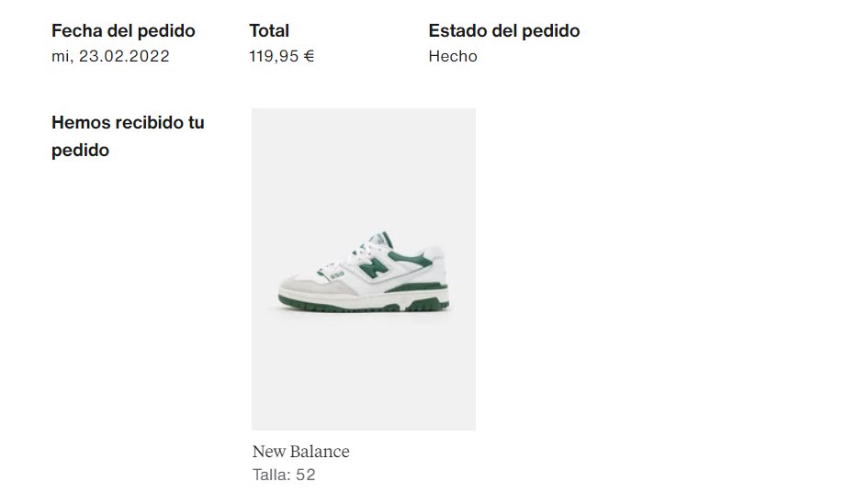
Task: Click the green N logo on sneaker
Action: coord(373,266)
